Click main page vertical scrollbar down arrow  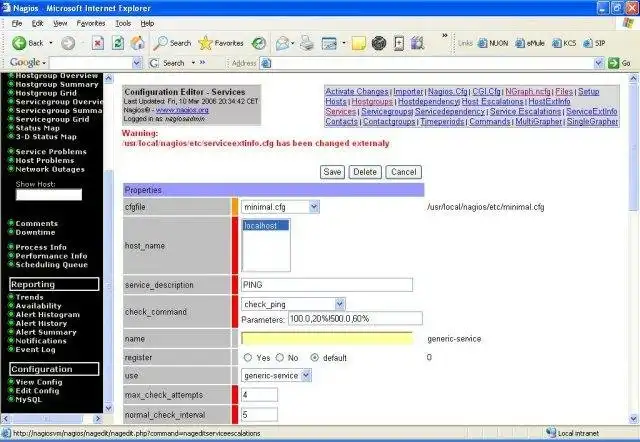(x=633, y=419)
